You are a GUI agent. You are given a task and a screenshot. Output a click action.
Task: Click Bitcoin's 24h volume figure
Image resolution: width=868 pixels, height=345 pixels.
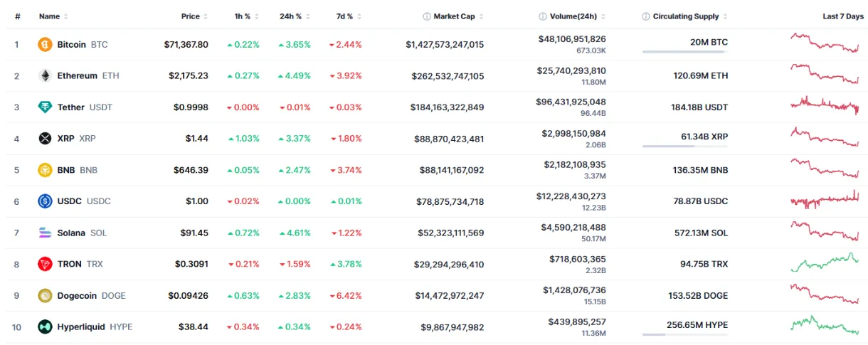click(x=571, y=39)
